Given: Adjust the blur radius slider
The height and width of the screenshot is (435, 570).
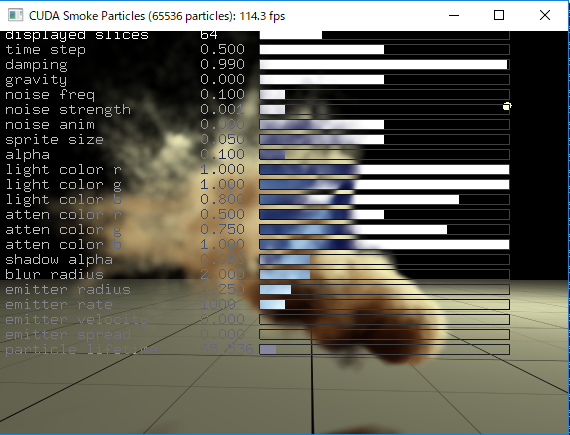Looking at the screenshot, I should 385,275.
